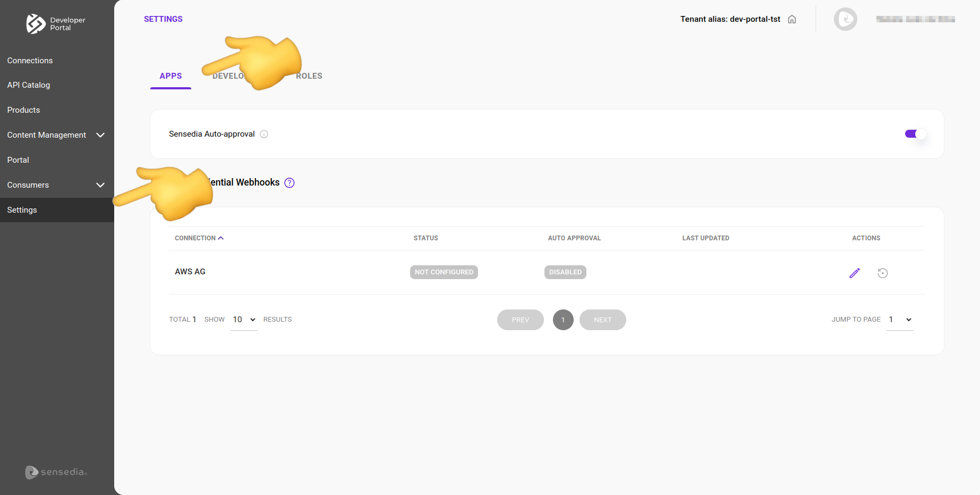Viewport: 980px width, 495px height.
Task: Open the Credential Webhooks help icon
Action: point(289,183)
